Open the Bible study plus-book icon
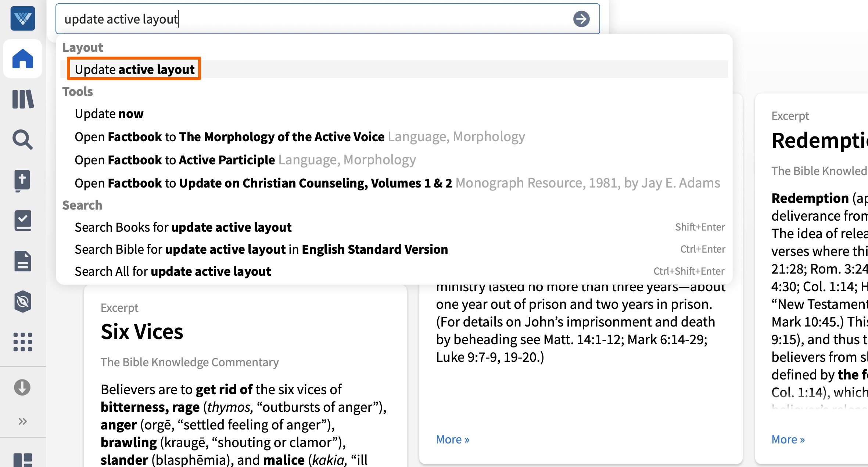Viewport: 868px width, 467px height. point(22,180)
